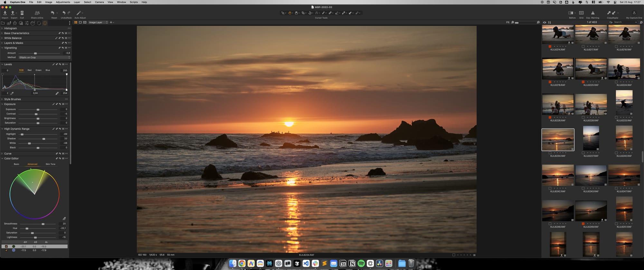
Task: Click the Before comparison button
Action: click(570, 13)
